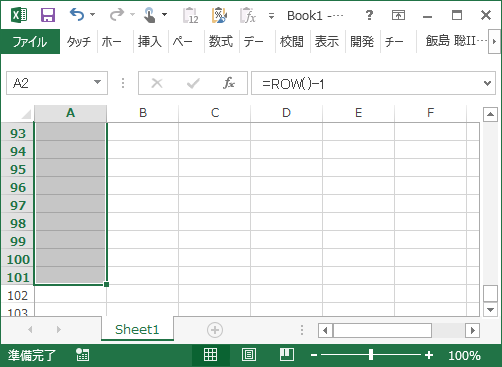Click the fill handle of selection
The height and width of the screenshot is (367, 502).
[x=106, y=284]
